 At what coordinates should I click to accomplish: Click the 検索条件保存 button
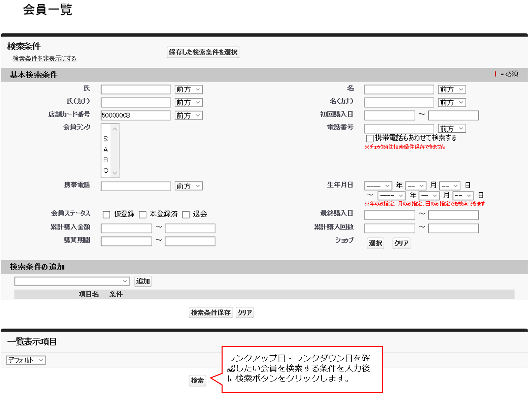click(x=210, y=313)
